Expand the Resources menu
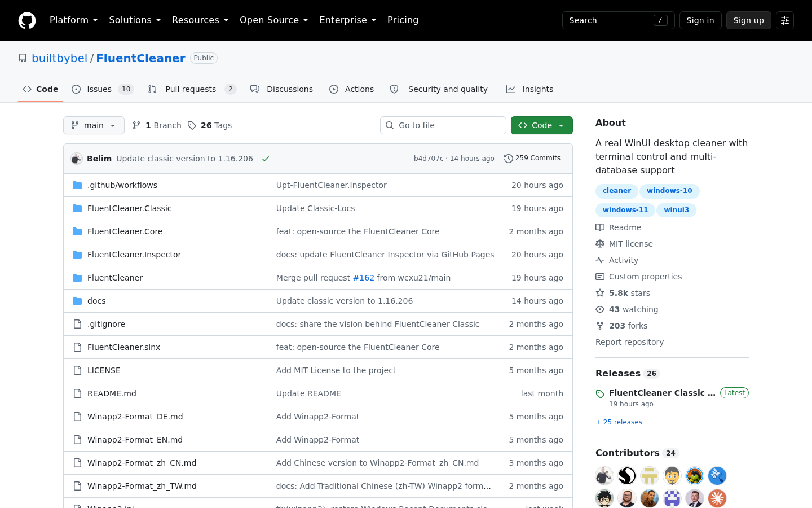 [200, 20]
